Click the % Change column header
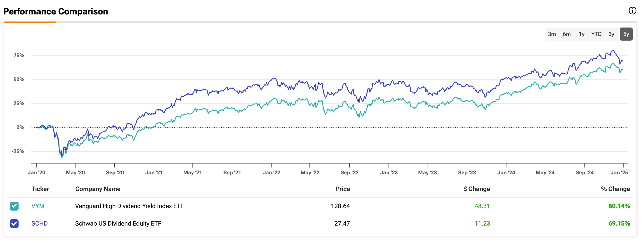Screen dimensions: 644x243 coord(615,189)
